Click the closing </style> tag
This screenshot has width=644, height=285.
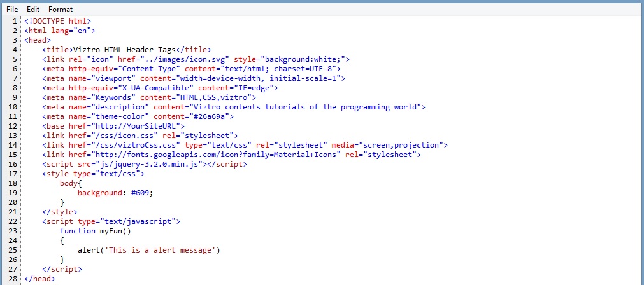60,212
